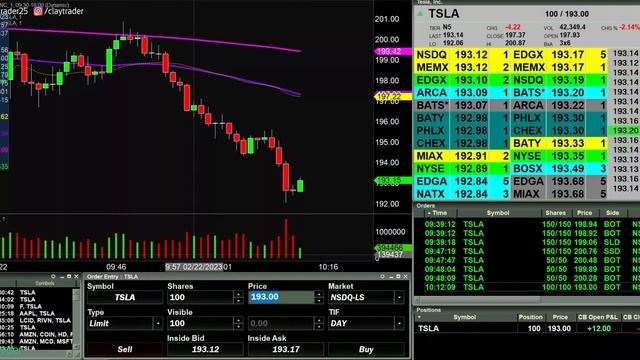This screenshot has width=640, height=360.
Task: Sort Orders by the Side column header
Action: point(613,213)
